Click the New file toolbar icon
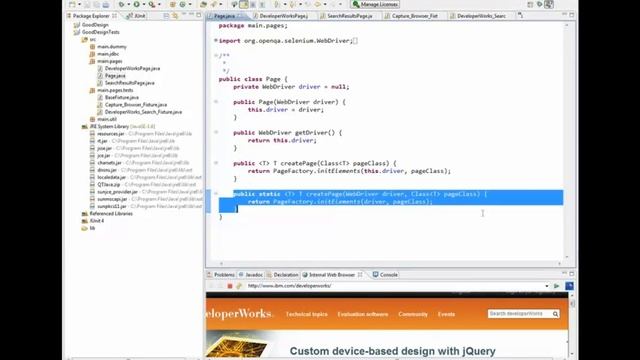 pyautogui.click(x=72, y=4)
